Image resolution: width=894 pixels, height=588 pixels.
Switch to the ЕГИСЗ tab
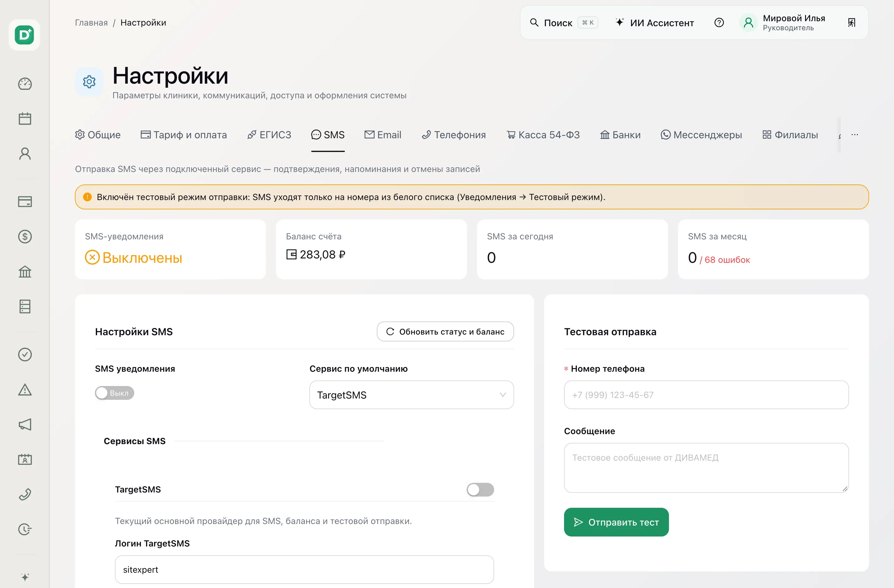coord(269,135)
